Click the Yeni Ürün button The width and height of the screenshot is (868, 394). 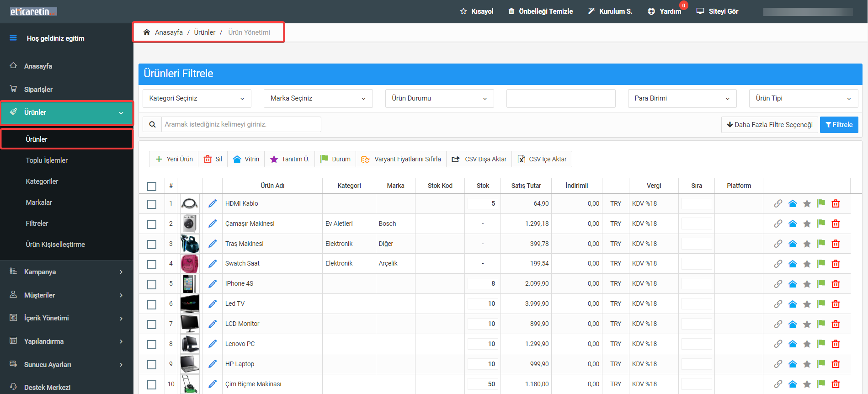point(174,159)
